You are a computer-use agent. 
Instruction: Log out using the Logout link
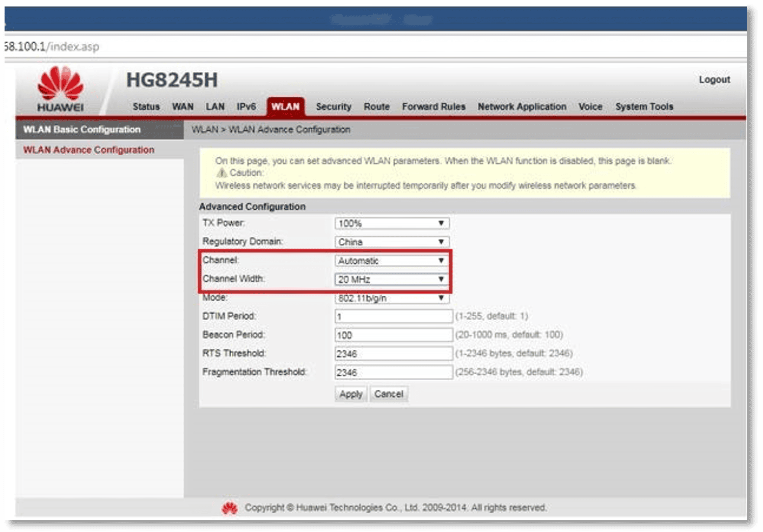point(714,80)
